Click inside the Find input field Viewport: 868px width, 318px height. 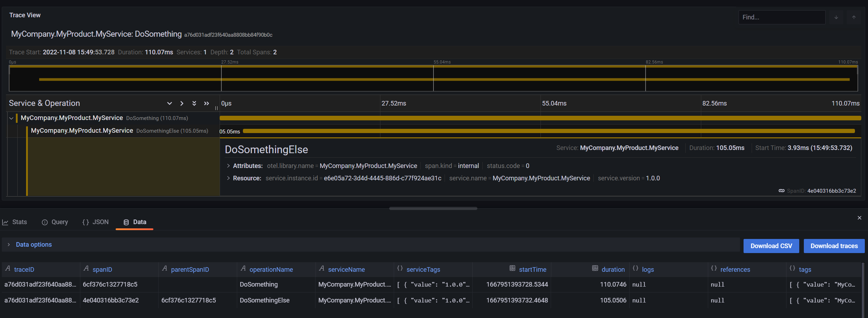[x=782, y=17]
